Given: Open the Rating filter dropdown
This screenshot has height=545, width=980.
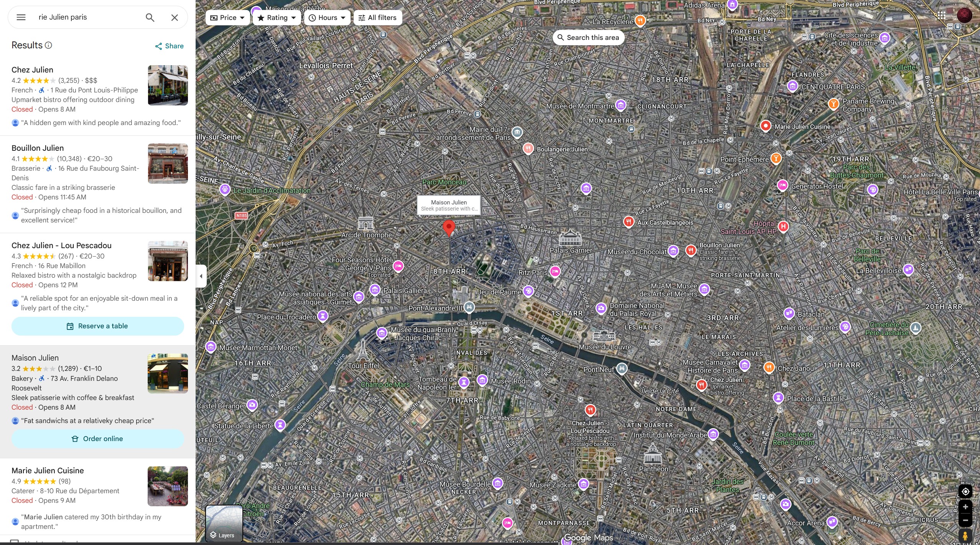Looking at the screenshot, I should (277, 18).
